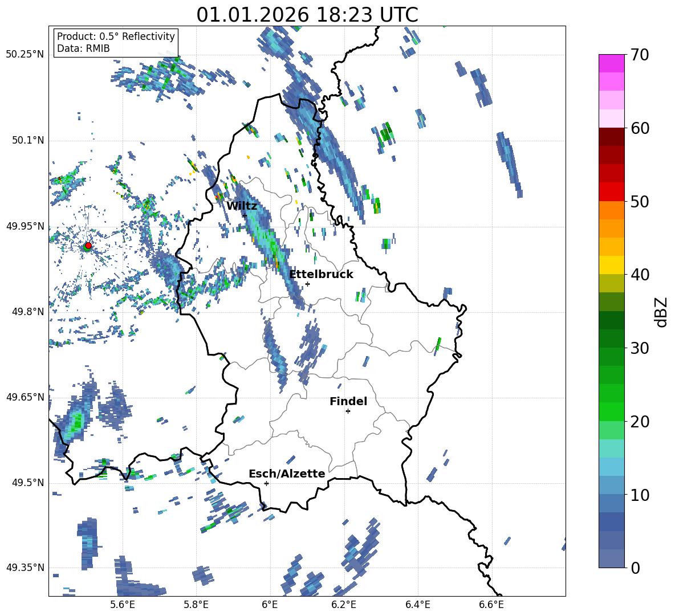
Task: Click the dBZ colorbar axis label
Action: (x=661, y=312)
